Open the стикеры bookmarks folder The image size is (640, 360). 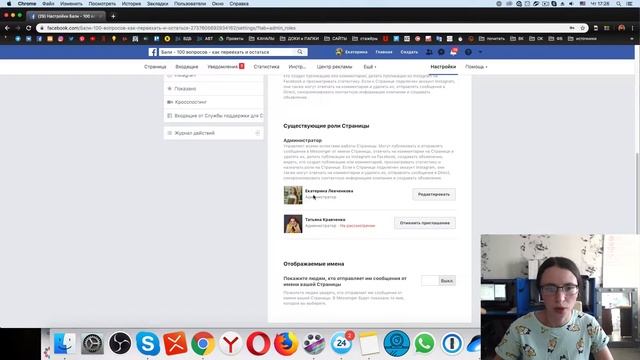[x=365, y=39]
